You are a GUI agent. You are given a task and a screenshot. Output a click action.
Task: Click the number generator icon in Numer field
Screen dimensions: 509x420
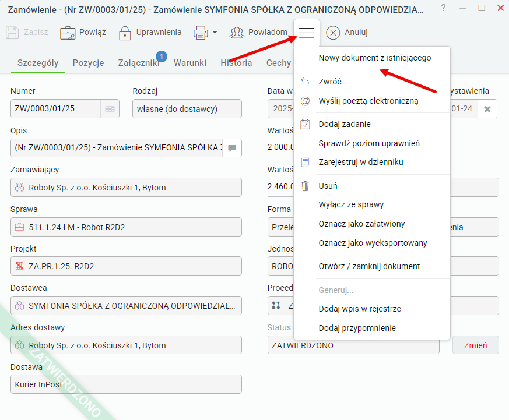pyautogui.click(x=110, y=109)
